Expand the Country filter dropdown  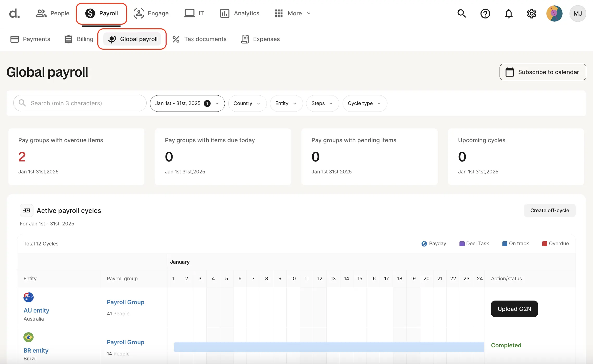247,103
